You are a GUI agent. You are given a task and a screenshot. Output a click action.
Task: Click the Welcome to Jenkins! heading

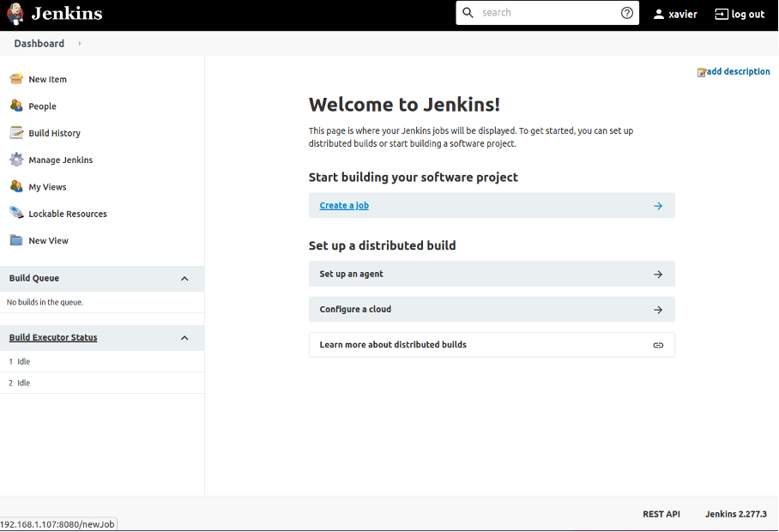pos(404,105)
